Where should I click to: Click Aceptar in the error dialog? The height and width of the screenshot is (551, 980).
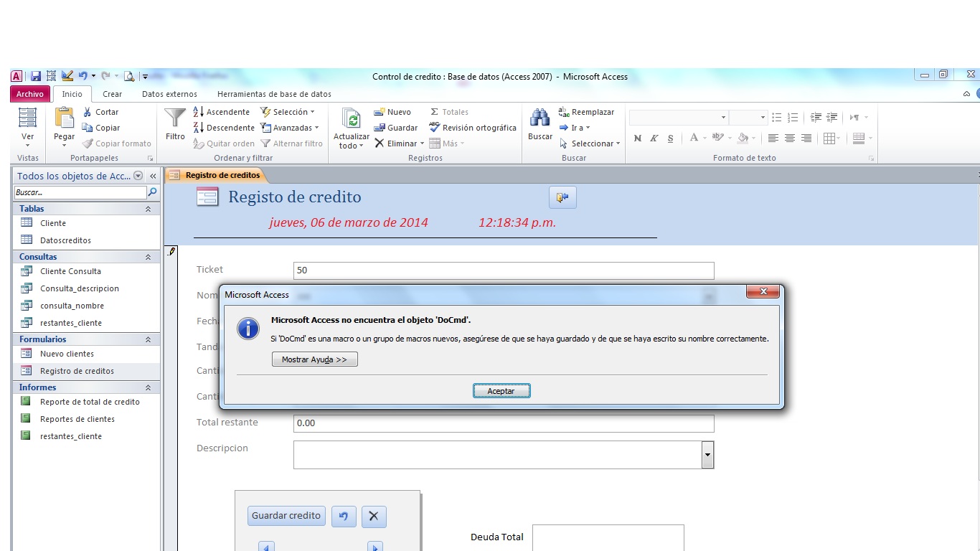coord(501,391)
